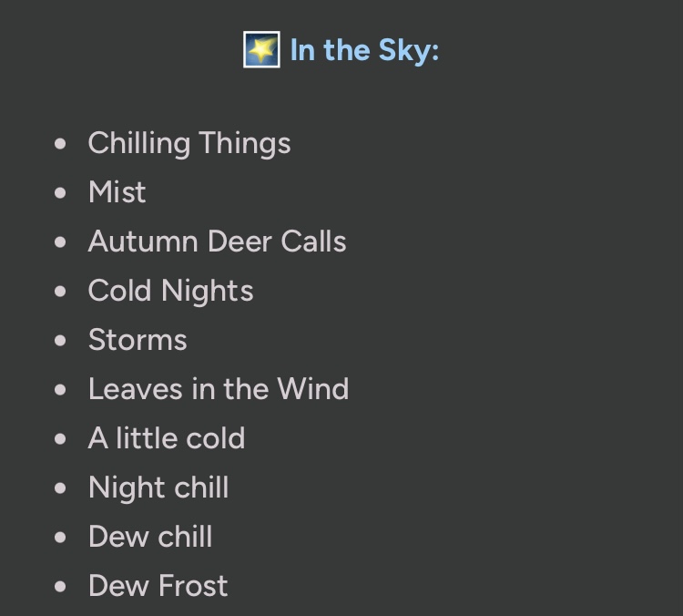Click the "Leaves in the Wind" entry
Viewport: 683px width, 616px height.
pos(219,389)
